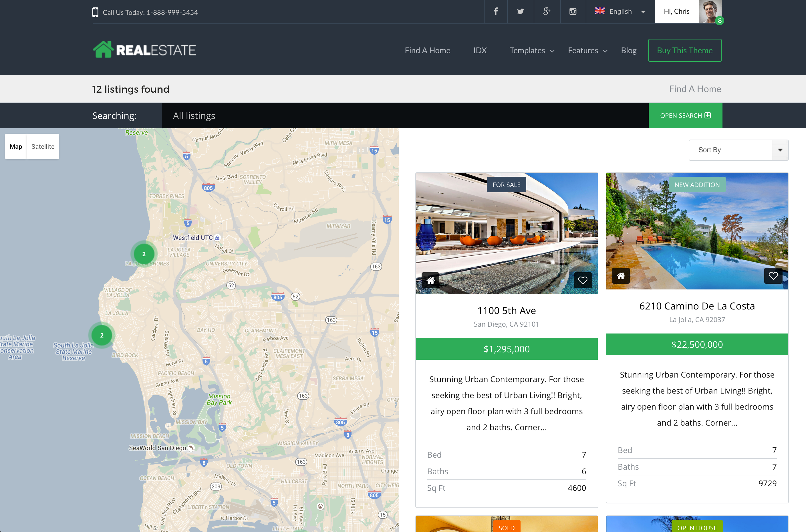Click house icon on 1100 5th Ave photo
This screenshot has width=806, height=532.
(x=430, y=280)
